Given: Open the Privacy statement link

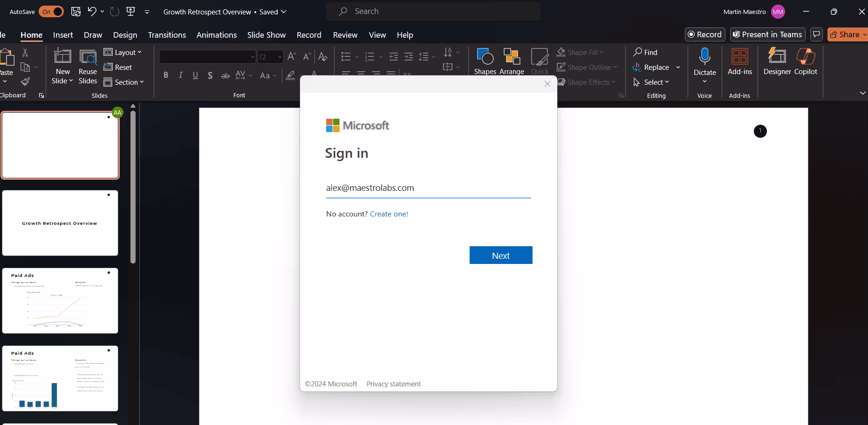Looking at the screenshot, I should click(x=393, y=384).
